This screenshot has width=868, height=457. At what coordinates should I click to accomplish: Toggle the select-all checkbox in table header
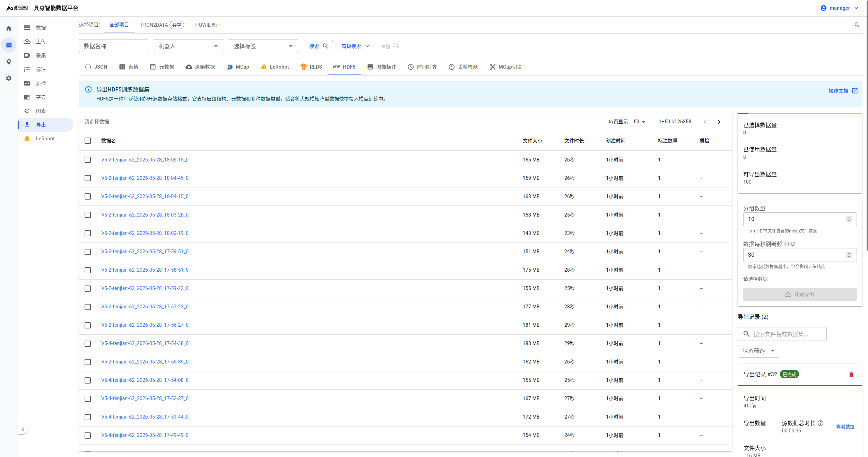point(88,141)
